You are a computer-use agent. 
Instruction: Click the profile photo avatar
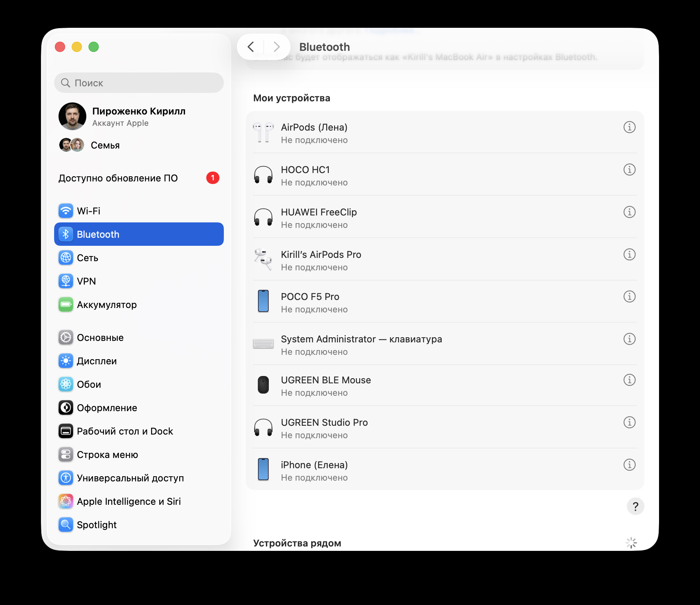point(72,116)
